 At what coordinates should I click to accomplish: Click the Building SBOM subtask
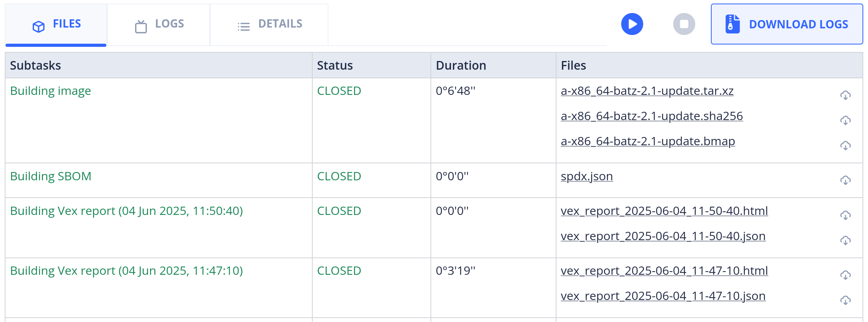(51, 176)
